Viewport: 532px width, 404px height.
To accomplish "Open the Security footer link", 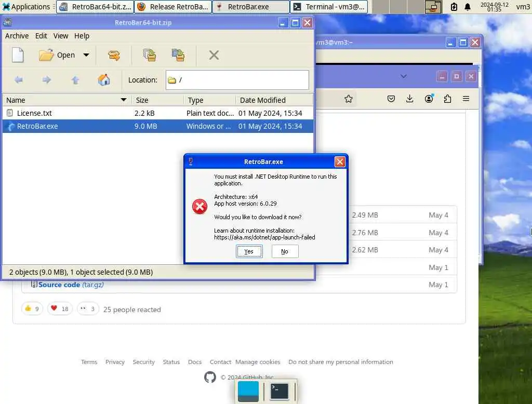I will (x=143, y=362).
